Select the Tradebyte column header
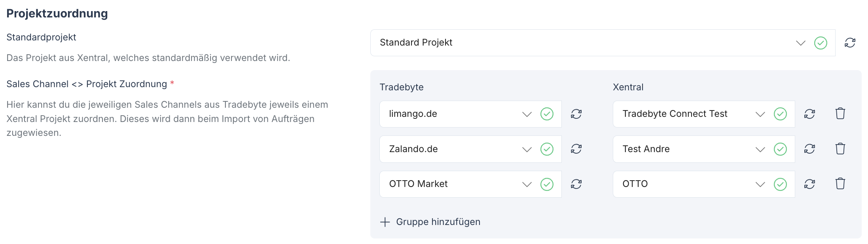The image size is (868, 244). tap(402, 87)
